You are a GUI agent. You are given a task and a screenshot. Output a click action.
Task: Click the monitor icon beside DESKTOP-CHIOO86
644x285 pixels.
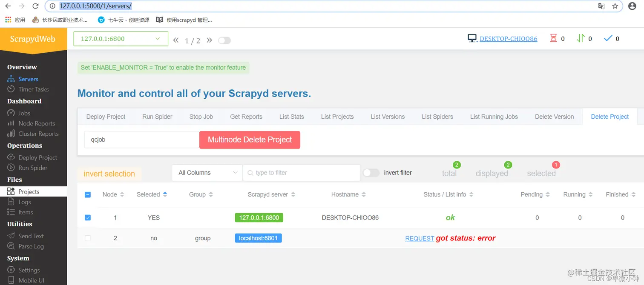point(472,38)
